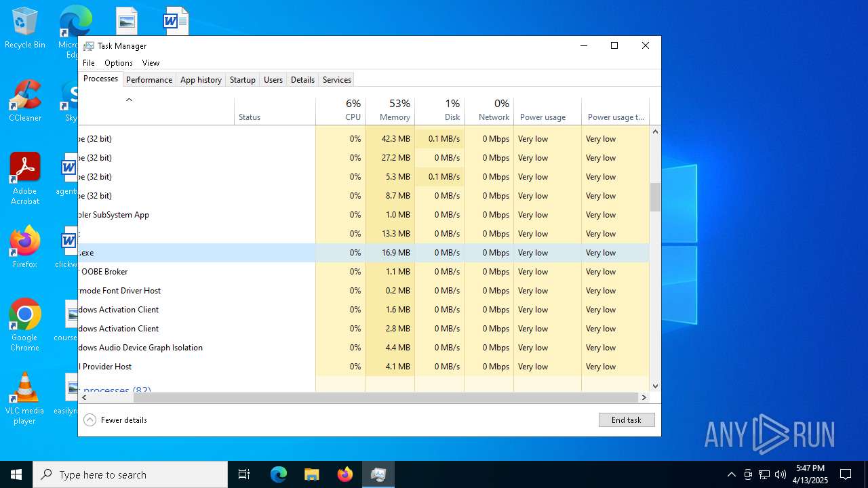Open Microsoft Edge from the taskbar
This screenshot has width=868, height=488.
coord(279,474)
